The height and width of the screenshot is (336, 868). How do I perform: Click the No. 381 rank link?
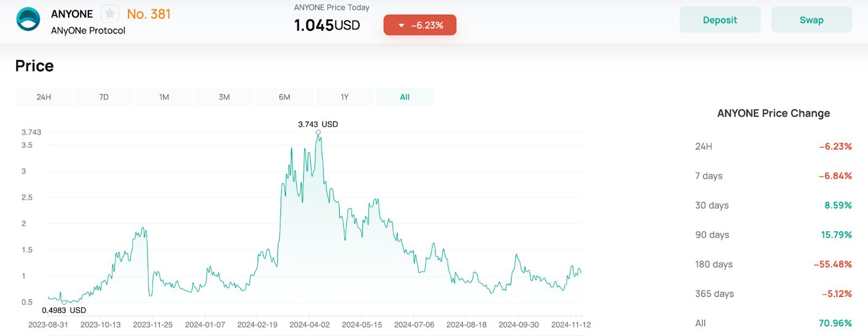click(x=149, y=14)
